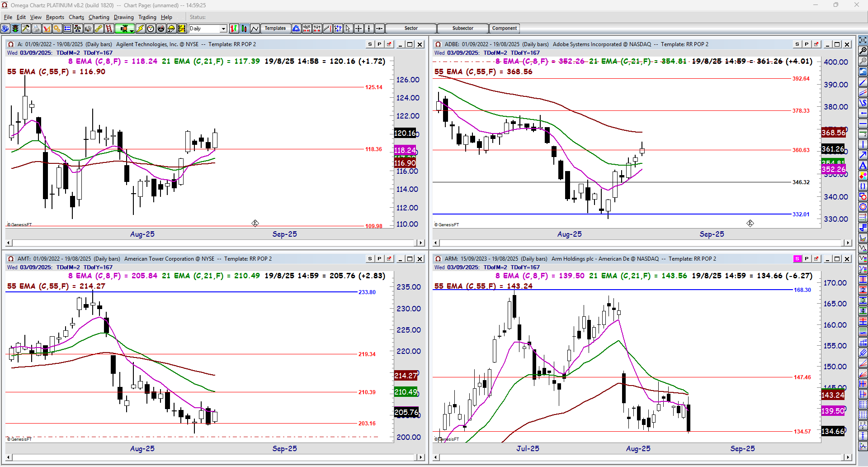Viewport: 868px width, 467px height.
Task: Open the Help menu
Action: coord(166,17)
